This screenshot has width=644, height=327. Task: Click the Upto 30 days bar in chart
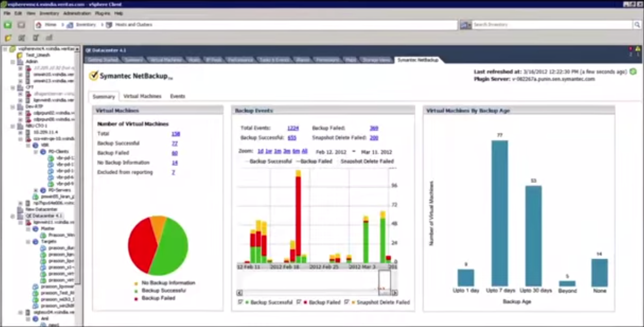point(533,236)
